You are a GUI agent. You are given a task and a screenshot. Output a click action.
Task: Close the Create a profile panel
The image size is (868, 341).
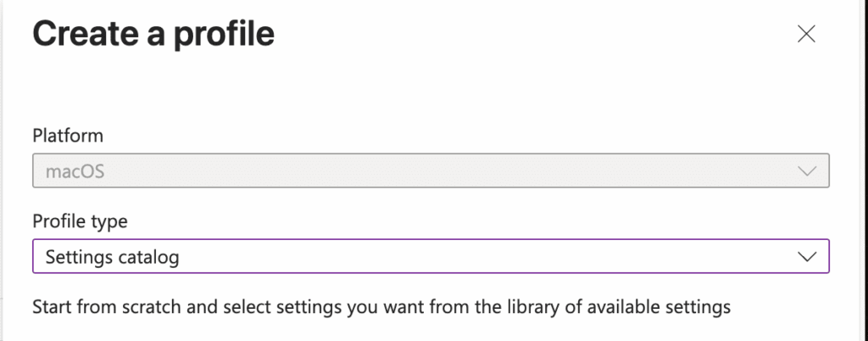(806, 34)
